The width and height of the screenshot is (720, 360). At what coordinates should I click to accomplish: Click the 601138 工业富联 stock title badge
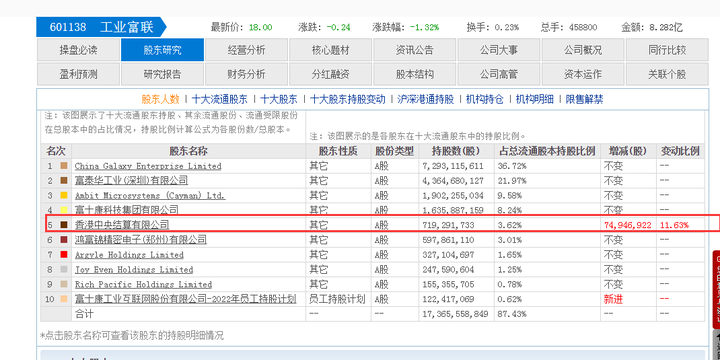pyautogui.click(x=101, y=27)
